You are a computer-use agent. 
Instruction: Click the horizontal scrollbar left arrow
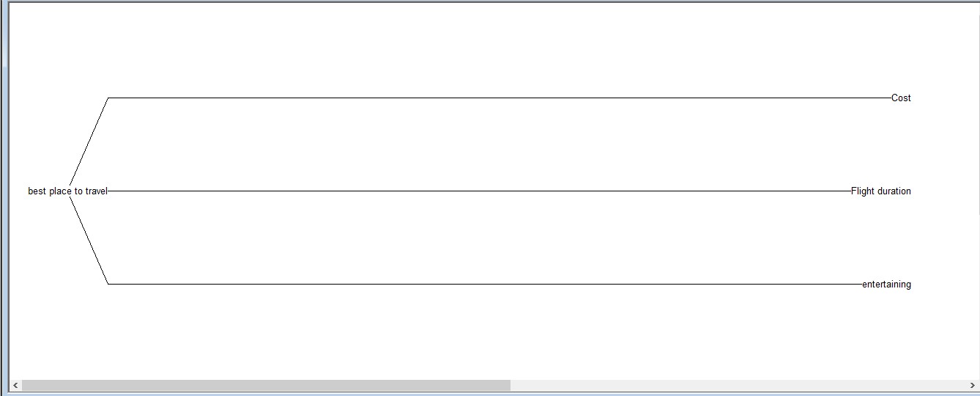[15, 386]
